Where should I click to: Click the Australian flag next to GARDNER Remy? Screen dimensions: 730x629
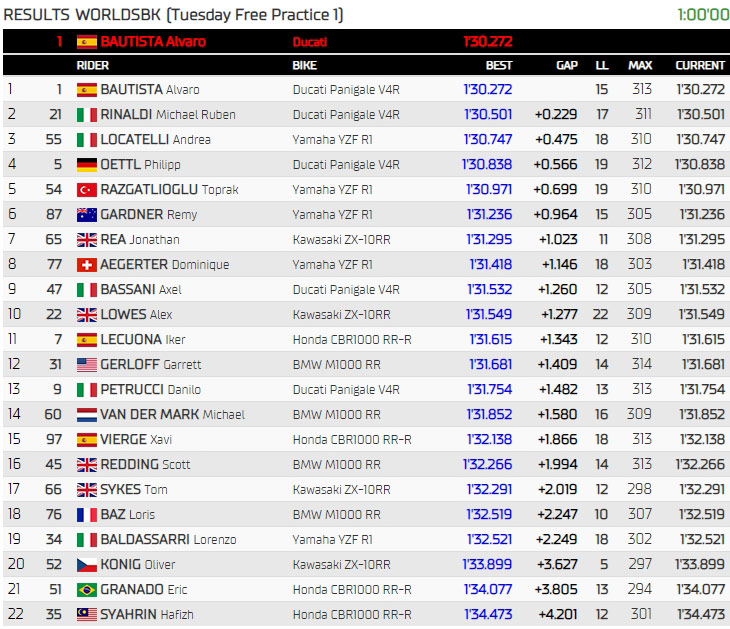tap(86, 215)
